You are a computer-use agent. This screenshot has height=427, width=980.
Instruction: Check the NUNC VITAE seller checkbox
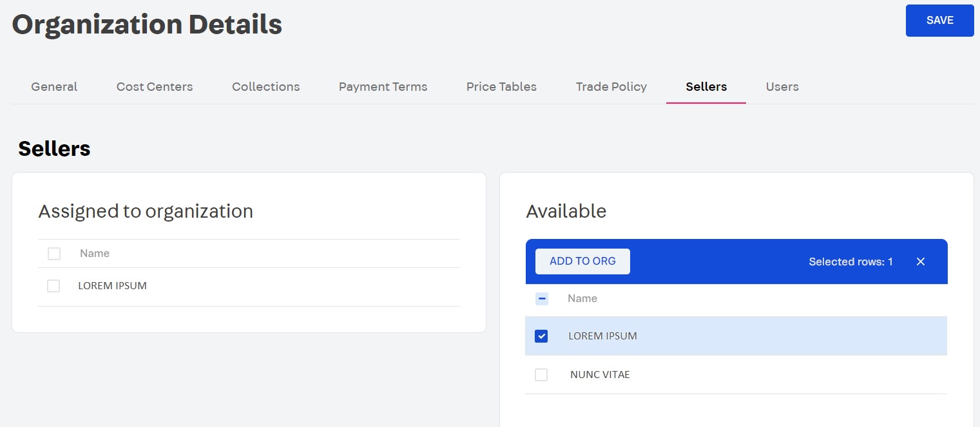click(x=541, y=375)
